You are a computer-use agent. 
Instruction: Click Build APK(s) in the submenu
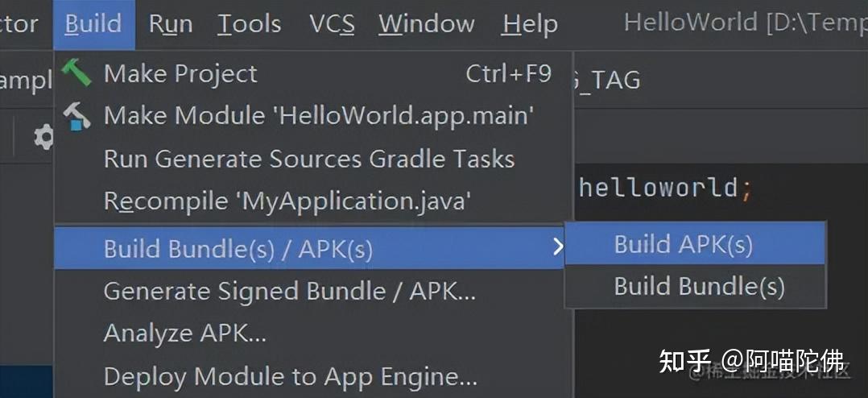click(684, 244)
